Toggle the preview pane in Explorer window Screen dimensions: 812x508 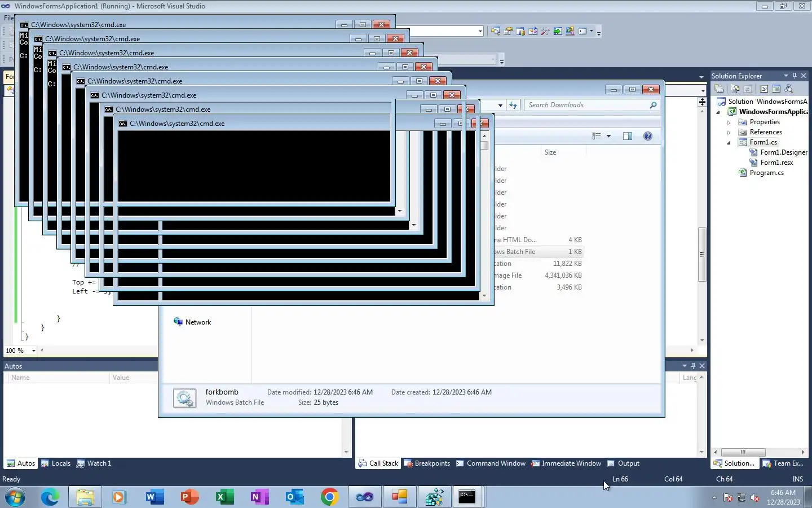(628, 136)
